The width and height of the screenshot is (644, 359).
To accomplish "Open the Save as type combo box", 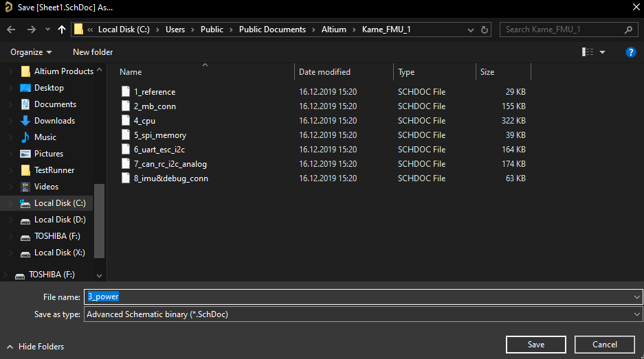I will coord(363,314).
